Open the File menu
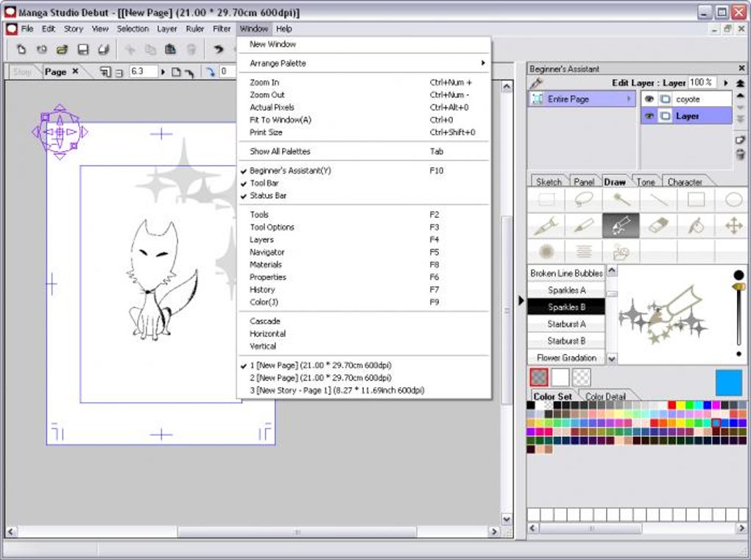The image size is (751, 560). click(27, 29)
